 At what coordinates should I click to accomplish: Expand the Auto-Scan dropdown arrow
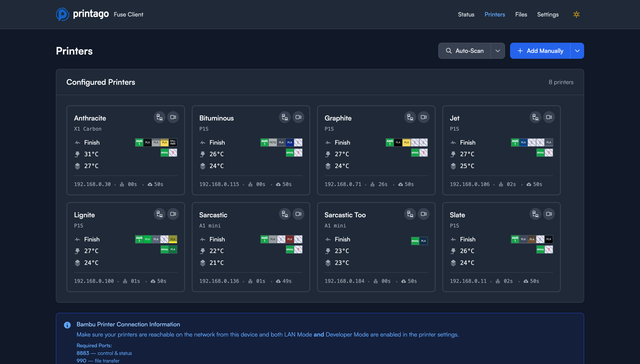click(498, 51)
